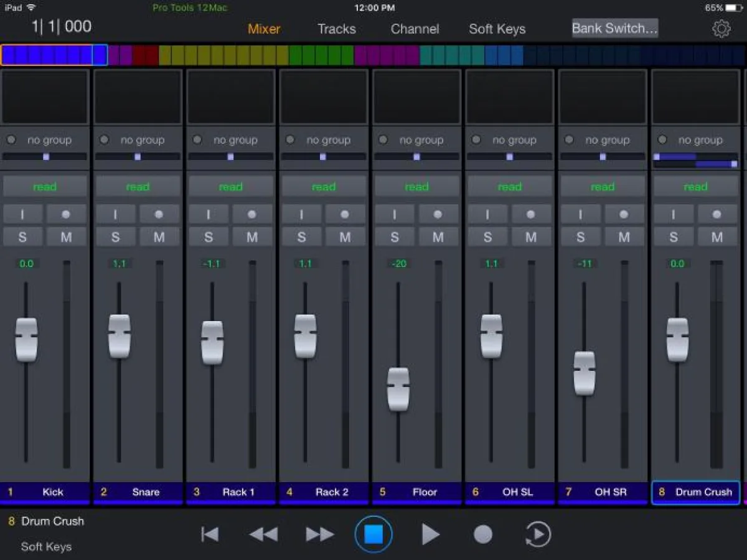This screenshot has height=560, width=747.
Task: Click the Floor group indicator dot
Action: click(383, 140)
